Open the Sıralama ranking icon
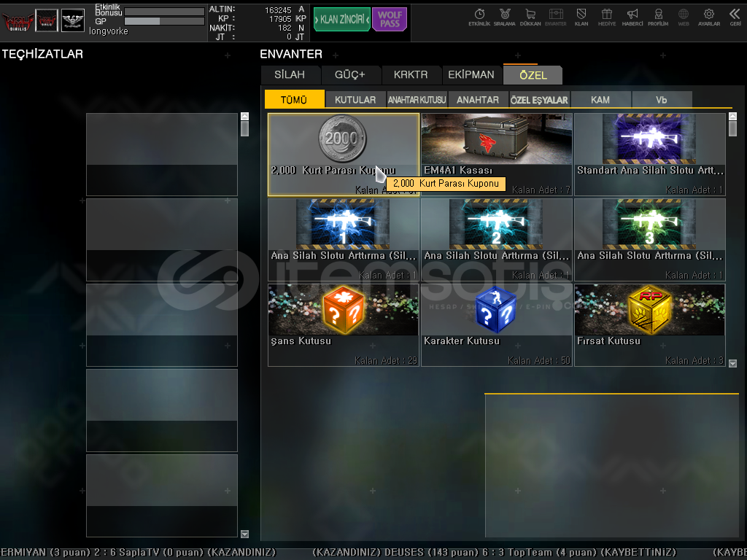 pos(505,17)
